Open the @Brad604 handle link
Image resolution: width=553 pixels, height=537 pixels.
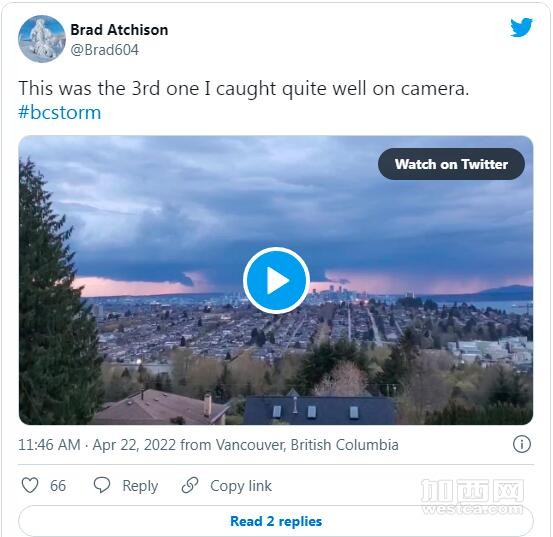104,50
